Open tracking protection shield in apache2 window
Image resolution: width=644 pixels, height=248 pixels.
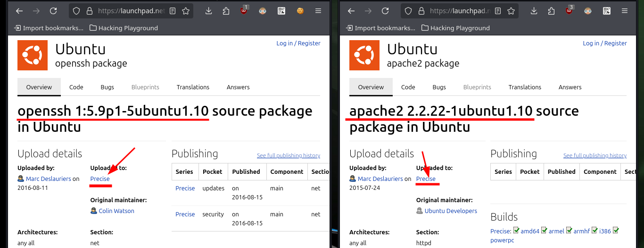[409, 10]
